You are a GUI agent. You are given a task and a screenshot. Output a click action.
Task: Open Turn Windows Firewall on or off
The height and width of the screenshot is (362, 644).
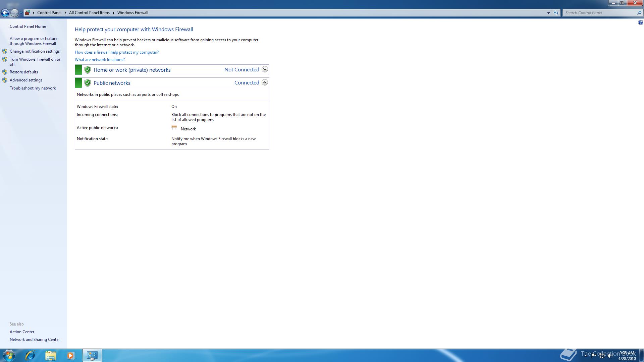pos(35,62)
